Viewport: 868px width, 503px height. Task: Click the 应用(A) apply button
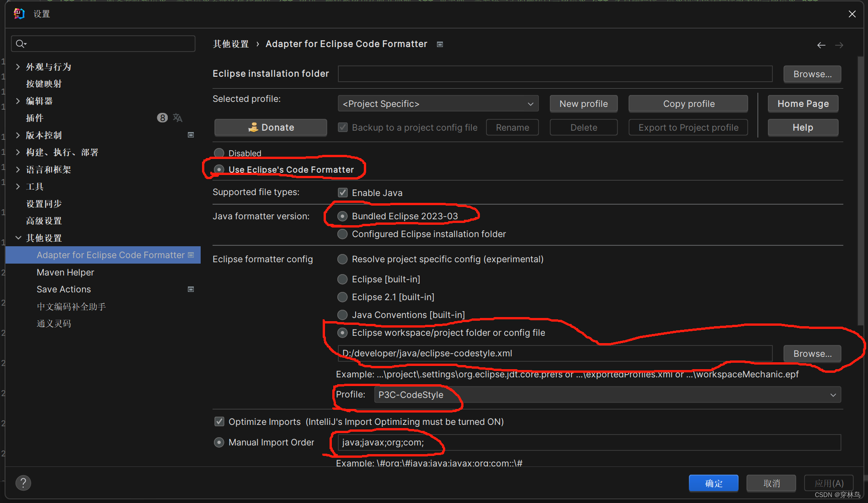pos(829,483)
